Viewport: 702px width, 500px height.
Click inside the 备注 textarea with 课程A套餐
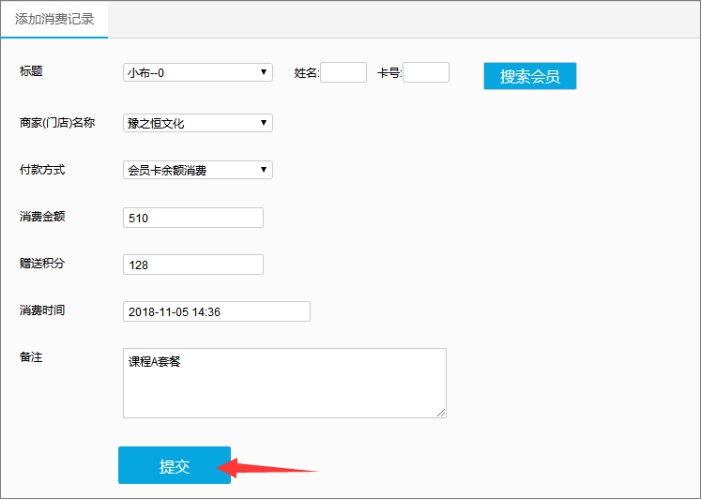point(284,383)
